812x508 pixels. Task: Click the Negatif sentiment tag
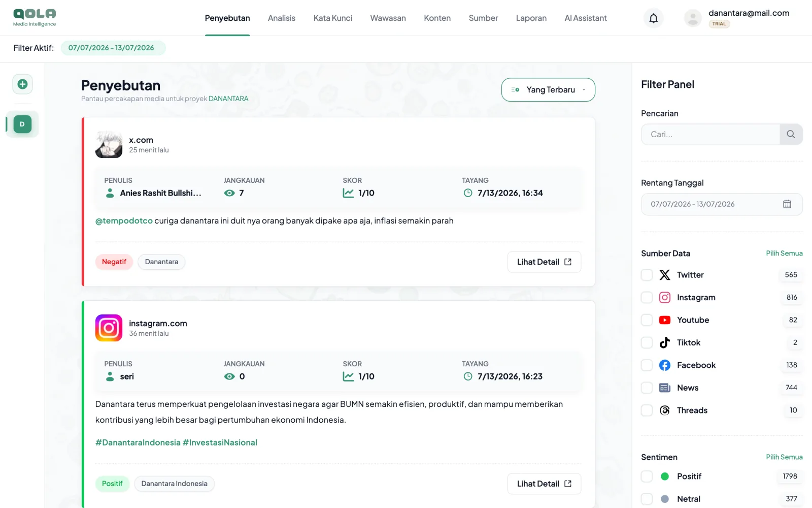coord(114,262)
